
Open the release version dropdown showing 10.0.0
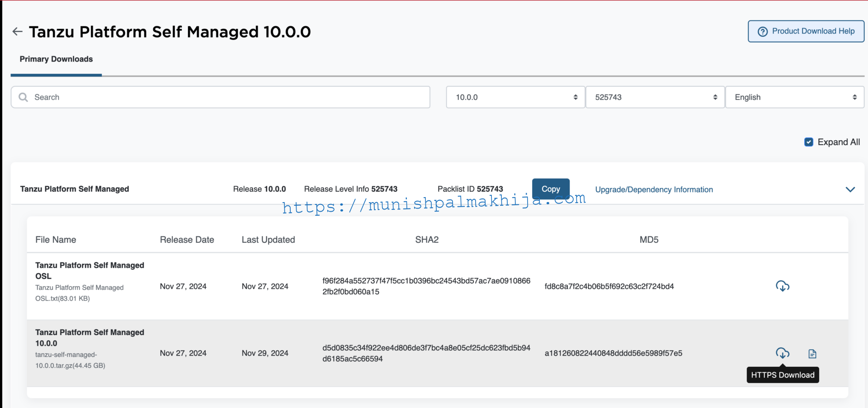pyautogui.click(x=515, y=97)
